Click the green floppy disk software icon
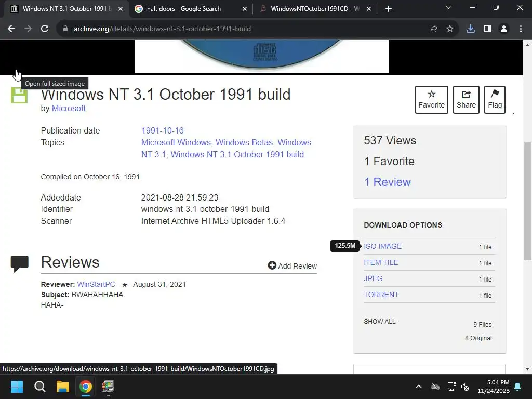Viewport: 532px width, 399px height. tap(19, 95)
